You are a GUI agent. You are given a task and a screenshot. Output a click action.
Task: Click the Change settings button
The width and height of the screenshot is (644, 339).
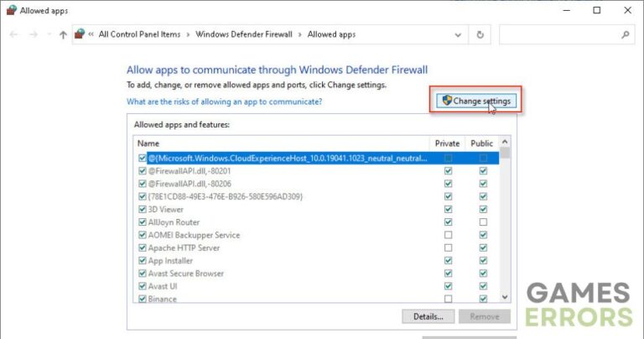(475, 101)
